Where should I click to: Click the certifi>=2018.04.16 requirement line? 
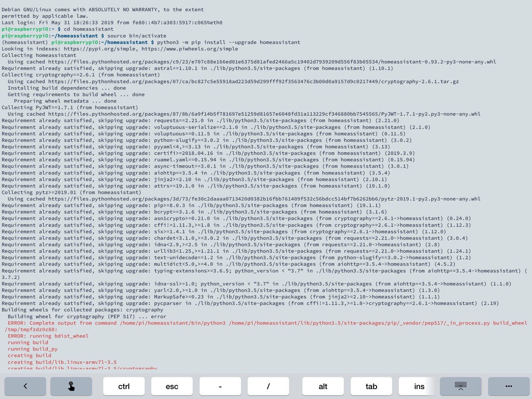click(x=208, y=153)
